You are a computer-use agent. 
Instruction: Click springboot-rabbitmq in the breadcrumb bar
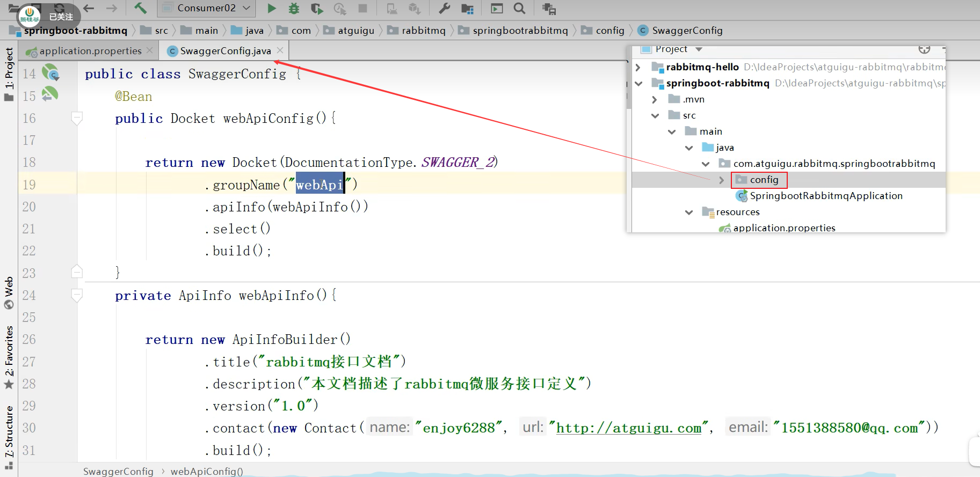tap(75, 30)
